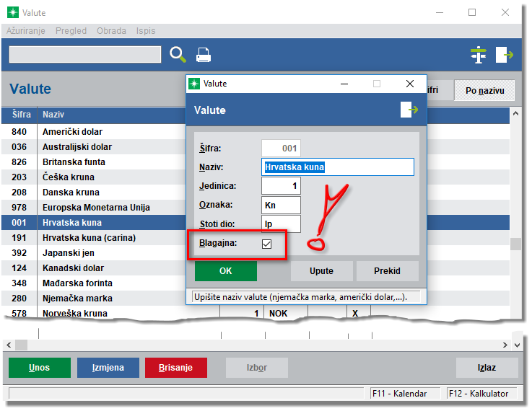Open the Ispis menu
Screen dimensions: 532x411
(146, 31)
